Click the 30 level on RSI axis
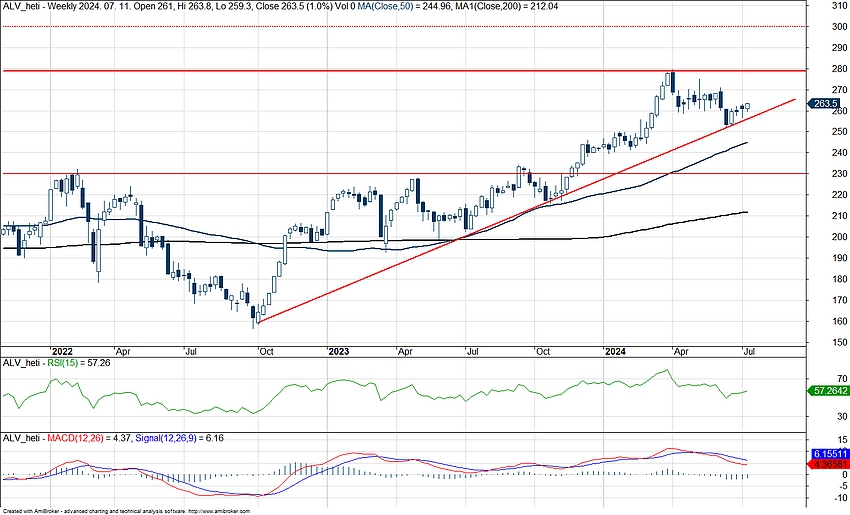850x515 pixels. coord(842,416)
